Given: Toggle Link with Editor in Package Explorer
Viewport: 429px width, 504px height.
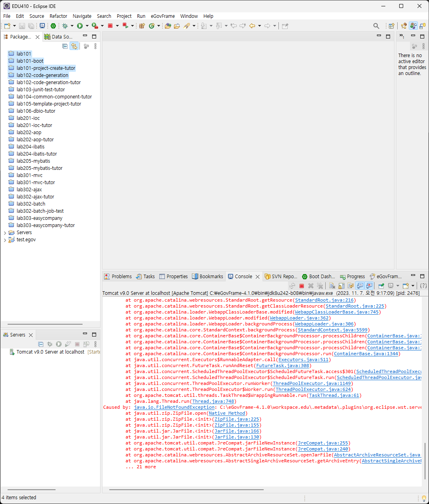Looking at the screenshot, I should tap(74, 46).
